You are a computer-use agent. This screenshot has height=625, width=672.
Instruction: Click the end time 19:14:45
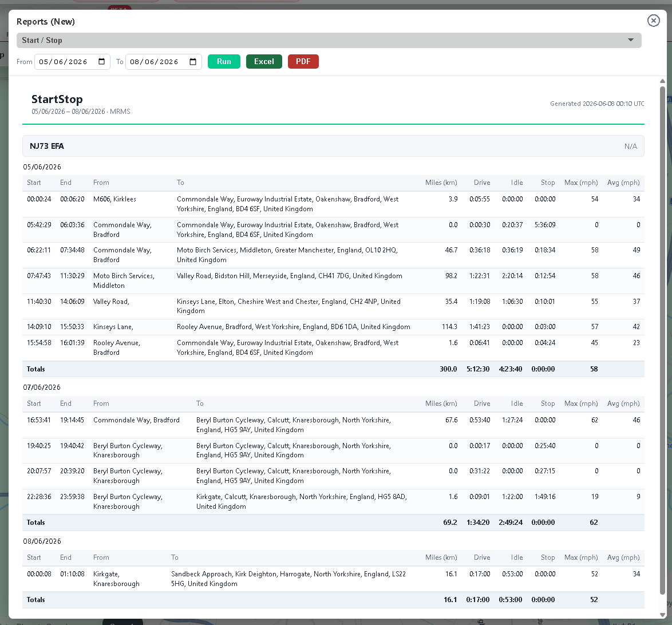(72, 420)
